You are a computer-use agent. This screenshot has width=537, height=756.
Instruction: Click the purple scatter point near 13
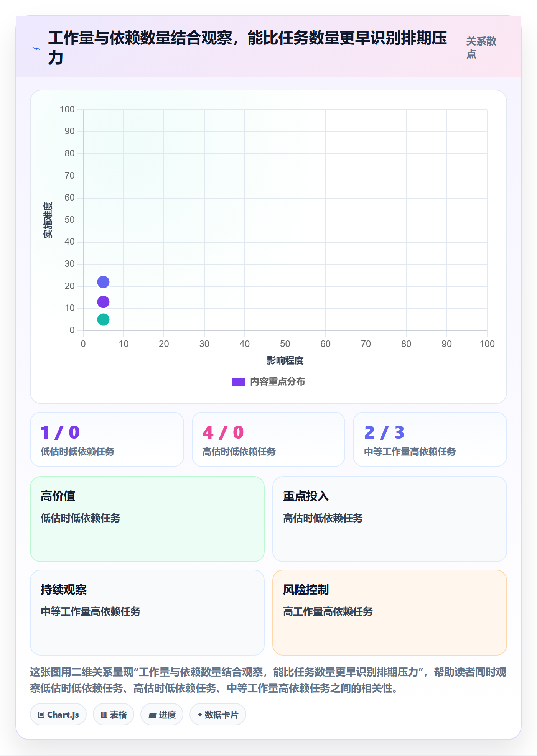pos(103,302)
